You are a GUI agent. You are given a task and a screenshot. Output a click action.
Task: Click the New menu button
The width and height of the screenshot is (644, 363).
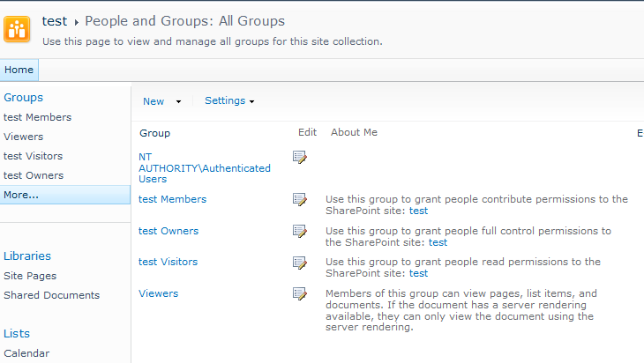point(154,101)
